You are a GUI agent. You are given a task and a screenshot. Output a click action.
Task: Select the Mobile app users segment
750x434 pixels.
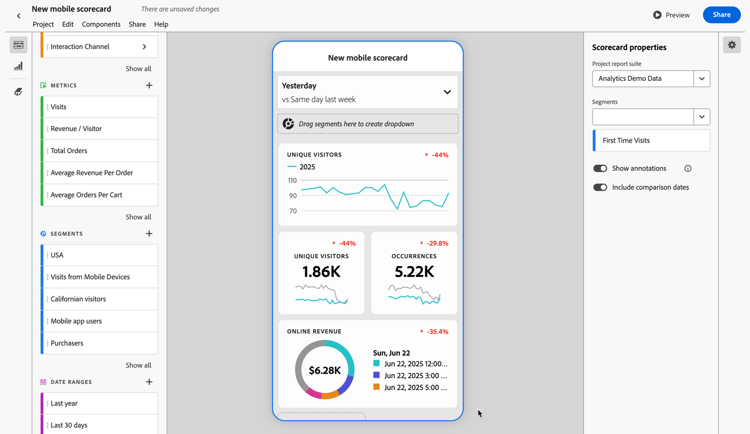click(x=99, y=321)
